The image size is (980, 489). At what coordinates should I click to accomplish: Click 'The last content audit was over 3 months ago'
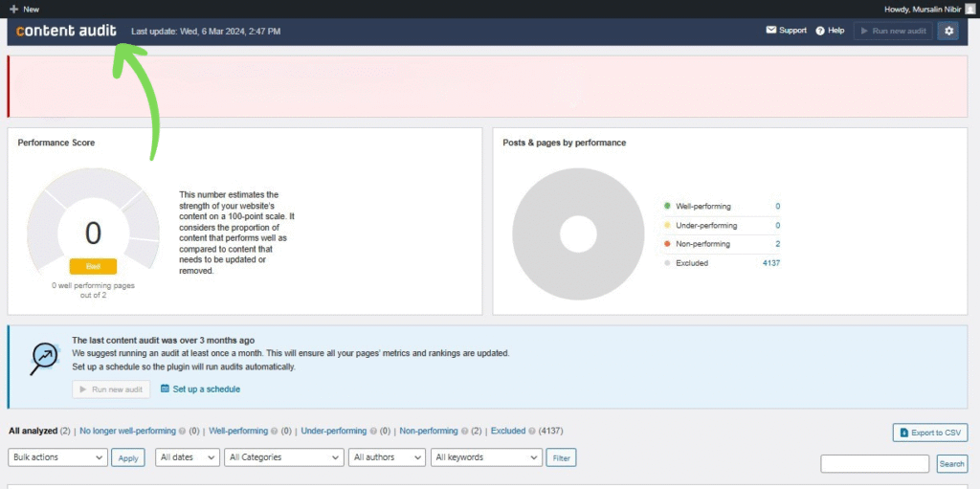pos(163,340)
